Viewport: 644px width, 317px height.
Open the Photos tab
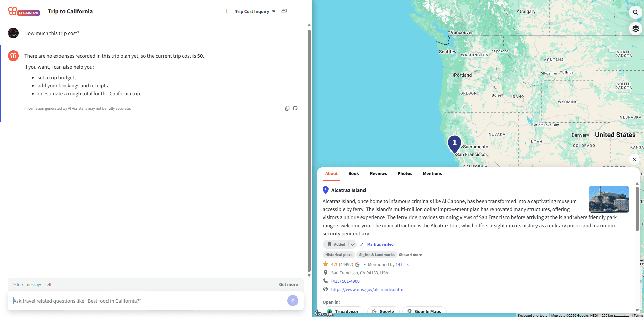[405, 174]
